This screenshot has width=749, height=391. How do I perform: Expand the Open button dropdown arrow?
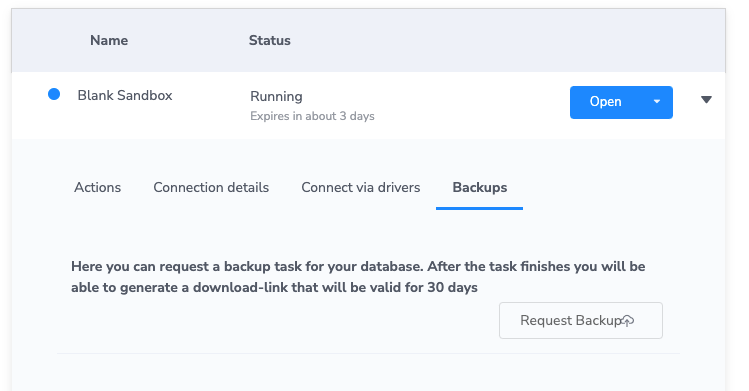(657, 102)
